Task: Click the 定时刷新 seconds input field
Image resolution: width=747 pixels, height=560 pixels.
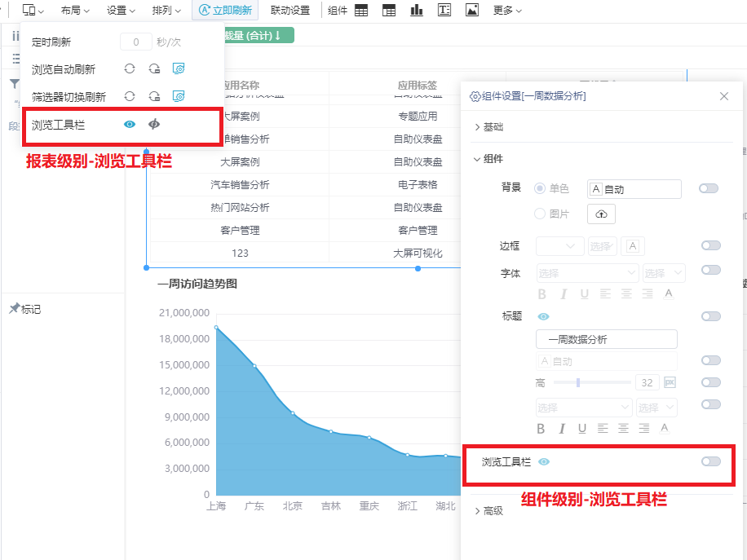Action: 135,42
